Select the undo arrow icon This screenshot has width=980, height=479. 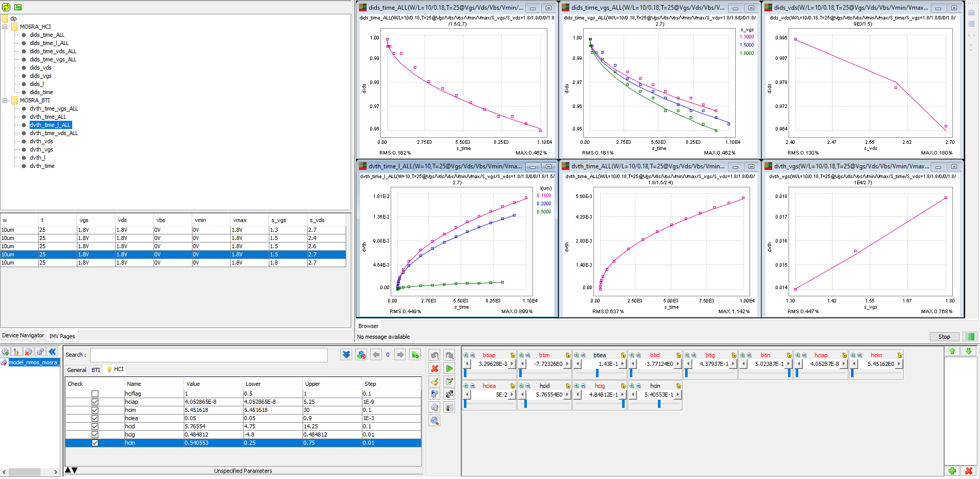pos(434,355)
